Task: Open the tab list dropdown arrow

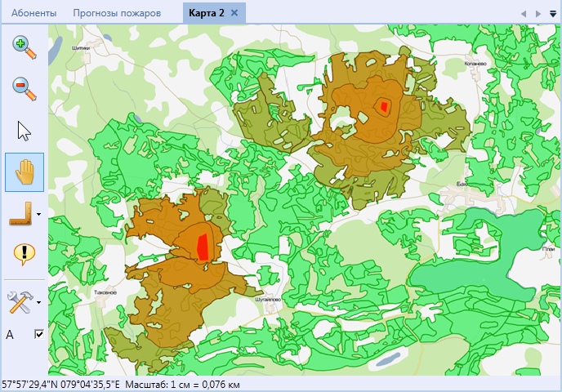Action: click(x=553, y=14)
